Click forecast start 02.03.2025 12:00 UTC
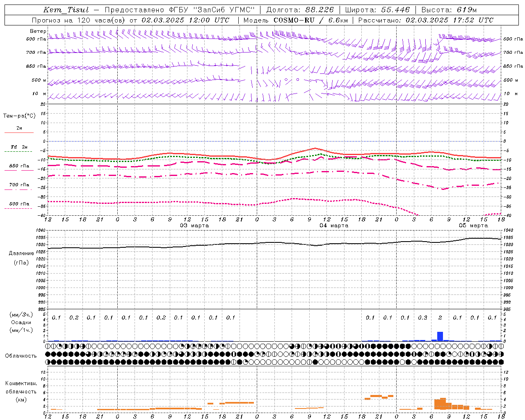Viewport: 525px width, 420px height. pos(185,20)
